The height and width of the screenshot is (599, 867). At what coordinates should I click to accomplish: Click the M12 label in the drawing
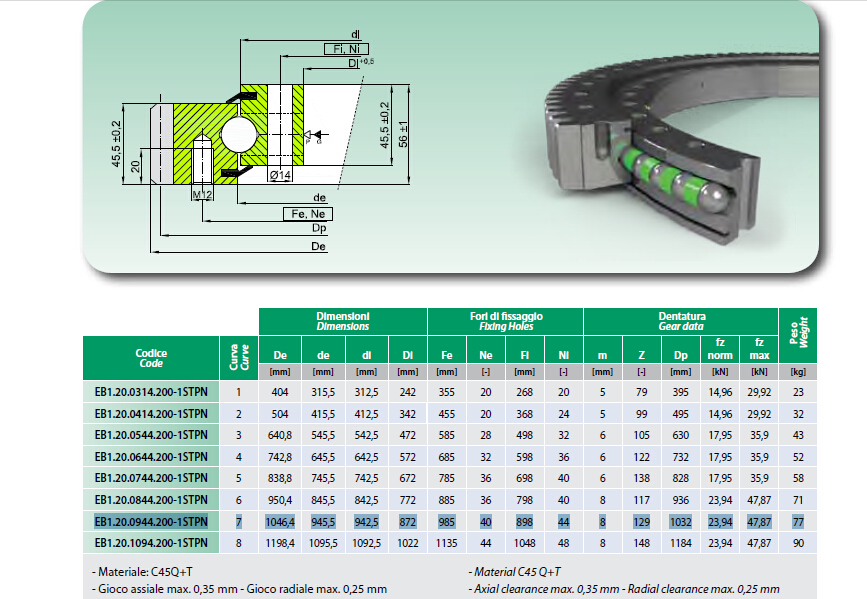pyautogui.click(x=202, y=193)
